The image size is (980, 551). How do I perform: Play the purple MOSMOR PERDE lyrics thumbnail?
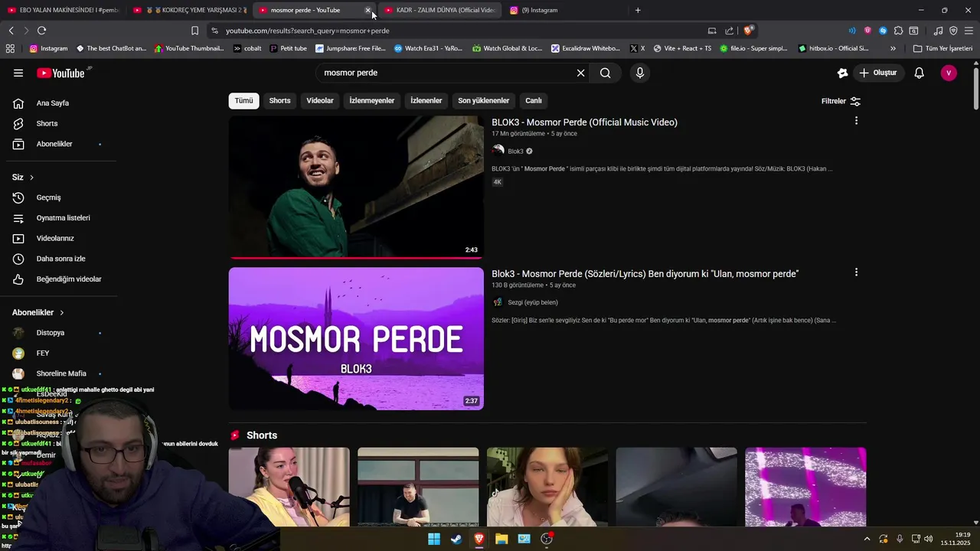coord(356,338)
